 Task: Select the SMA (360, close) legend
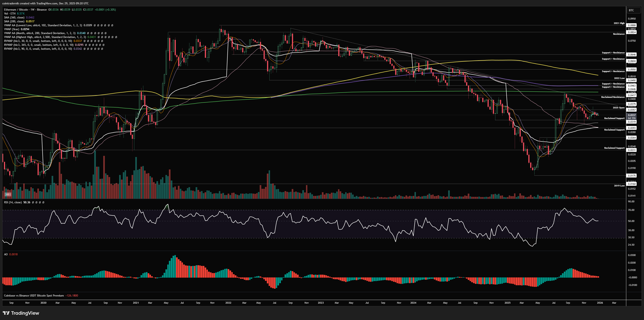(14, 17)
